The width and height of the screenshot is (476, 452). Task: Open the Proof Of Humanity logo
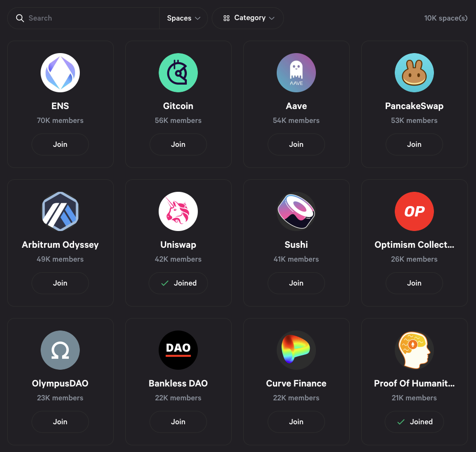(x=414, y=350)
